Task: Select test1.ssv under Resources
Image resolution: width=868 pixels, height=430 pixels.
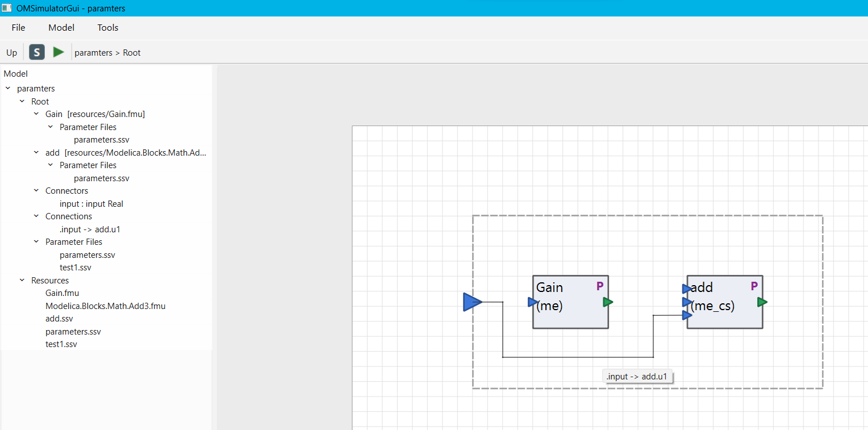Action: pyautogui.click(x=61, y=344)
